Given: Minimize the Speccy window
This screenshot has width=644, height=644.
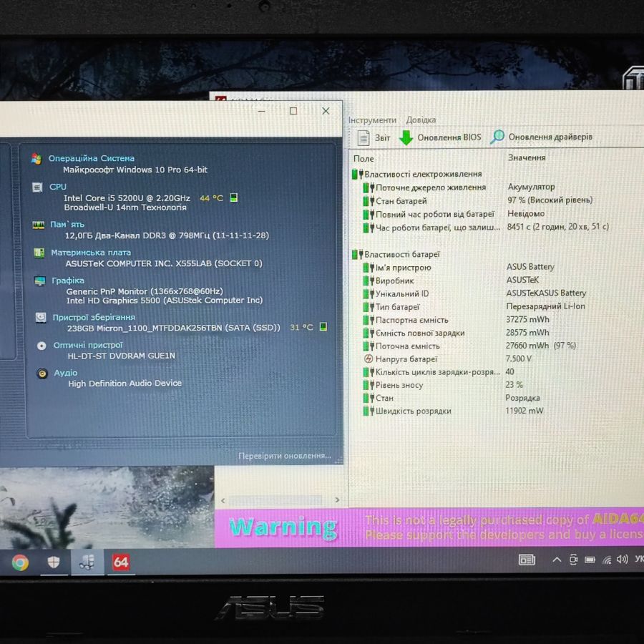Looking at the screenshot, I should click(261, 111).
